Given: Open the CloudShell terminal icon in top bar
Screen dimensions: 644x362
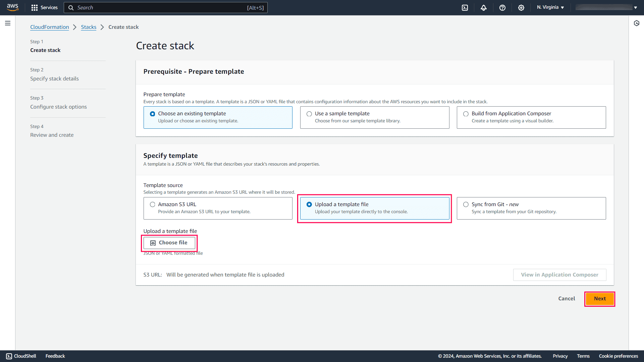Looking at the screenshot, I should [x=465, y=7].
